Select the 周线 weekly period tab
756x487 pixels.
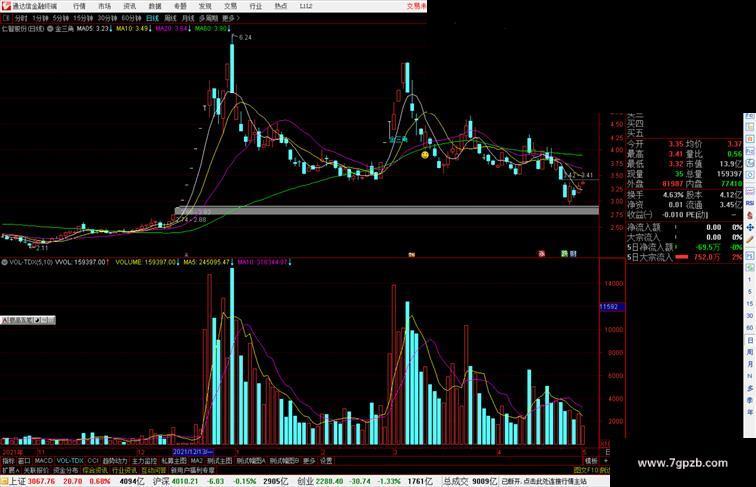[x=170, y=18]
